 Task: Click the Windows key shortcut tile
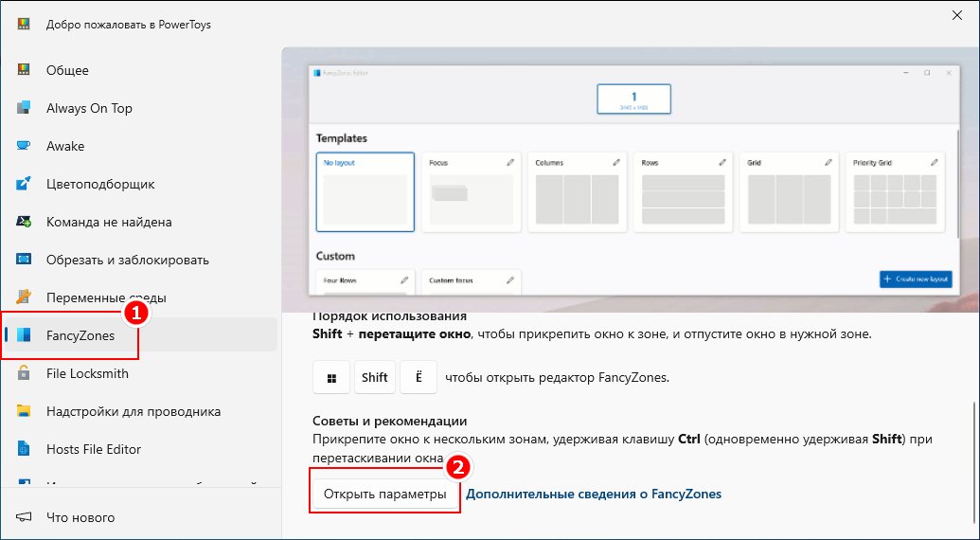pyautogui.click(x=331, y=377)
